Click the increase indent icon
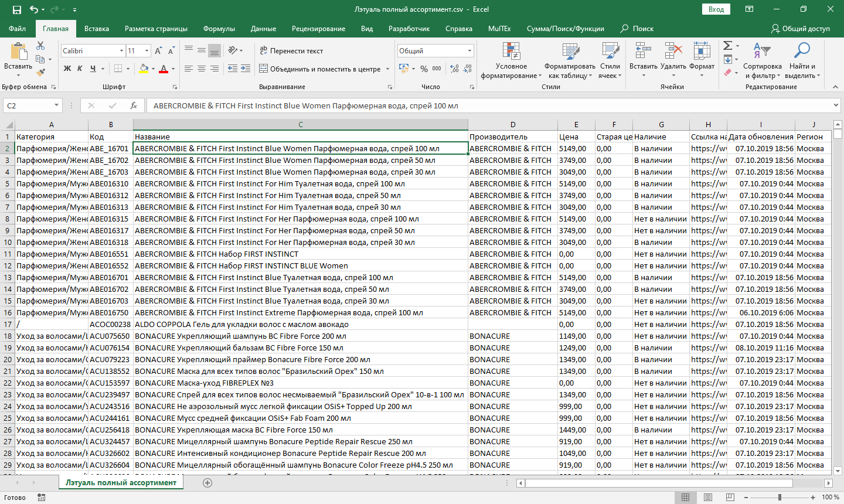Screen dimensions: 844x504 (246, 69)
